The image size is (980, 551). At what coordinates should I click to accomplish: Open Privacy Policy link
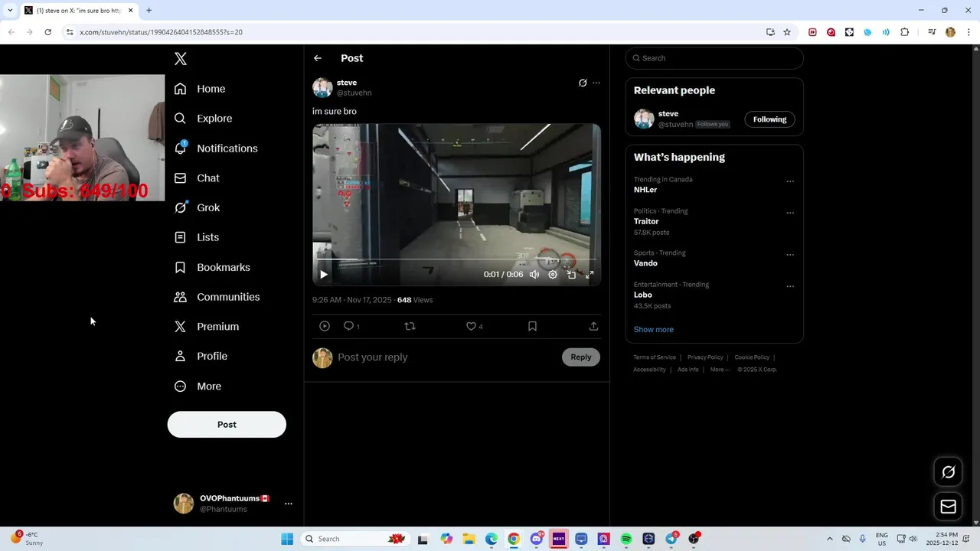(705, 357)
